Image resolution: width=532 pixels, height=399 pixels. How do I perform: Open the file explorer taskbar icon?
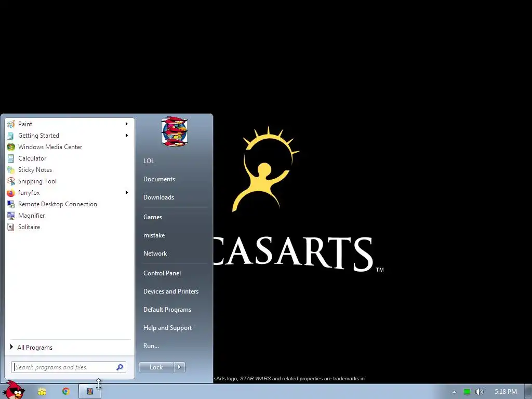(42, 392)
